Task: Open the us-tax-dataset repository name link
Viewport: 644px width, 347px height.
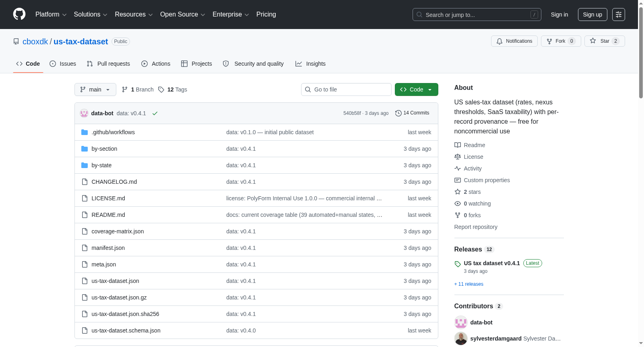Action: pos(80,42)
